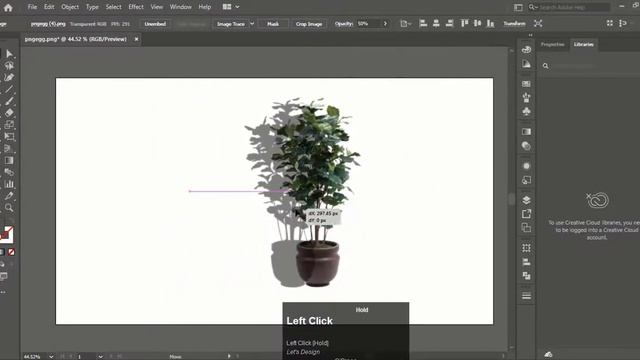
Task: Open the Graphic Styles panel icon
Action: (x=526, y=180)
